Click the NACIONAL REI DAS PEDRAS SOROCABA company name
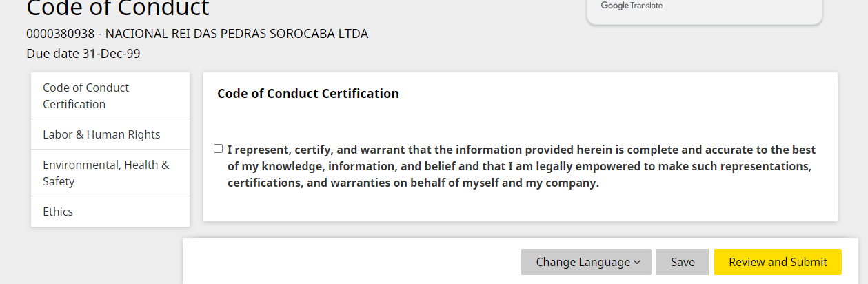Screen dimensions: 868x284 pos(236,34)
